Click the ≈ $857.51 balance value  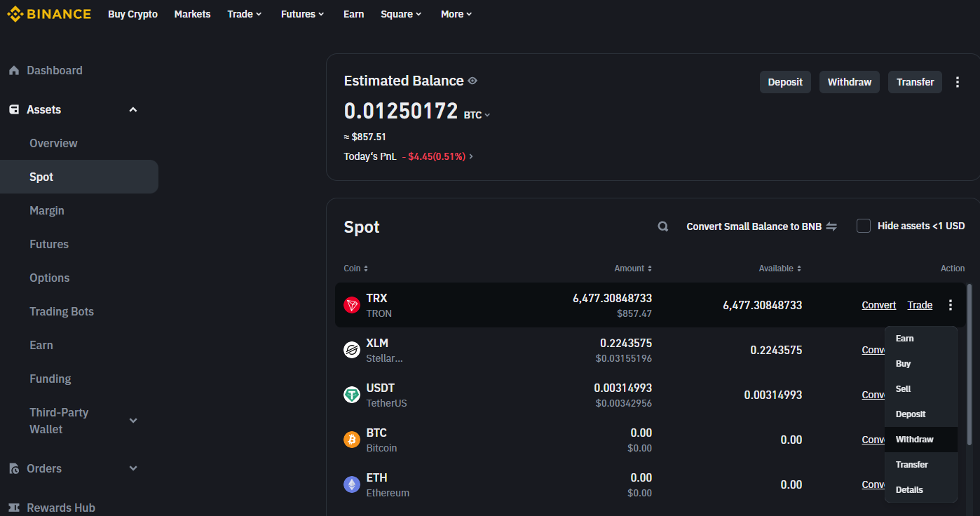365,137
